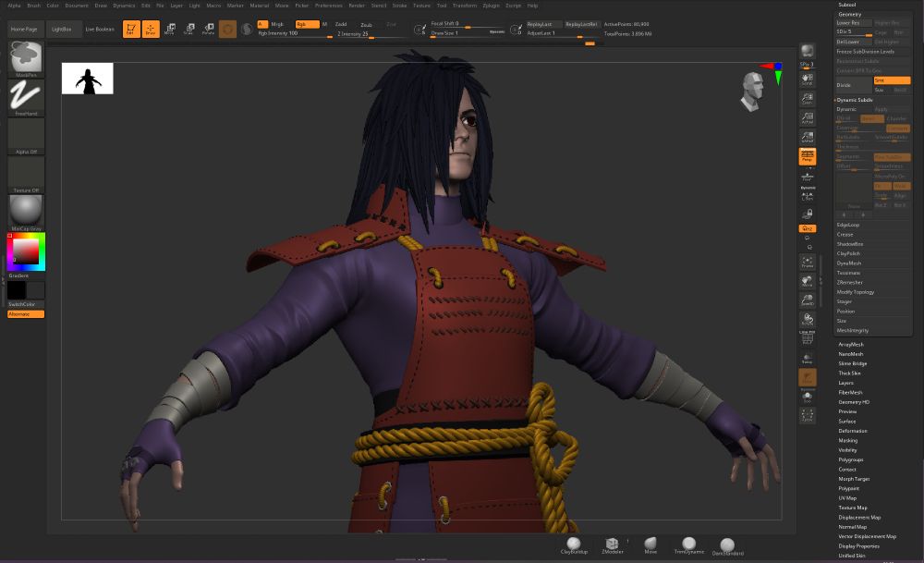The height and width of the screenshot is (563, 924).
Task: Toggle Live Boolean mode
Action: click(100, 29)
